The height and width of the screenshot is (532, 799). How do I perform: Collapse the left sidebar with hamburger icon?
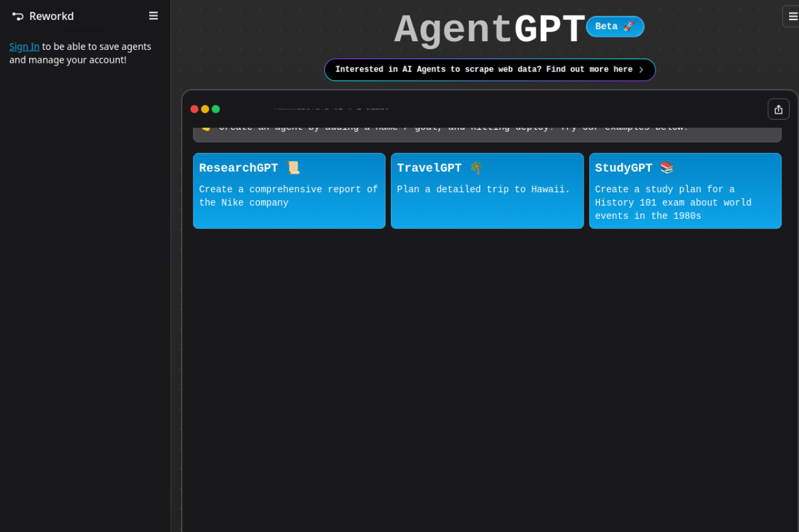coord(154,16)
